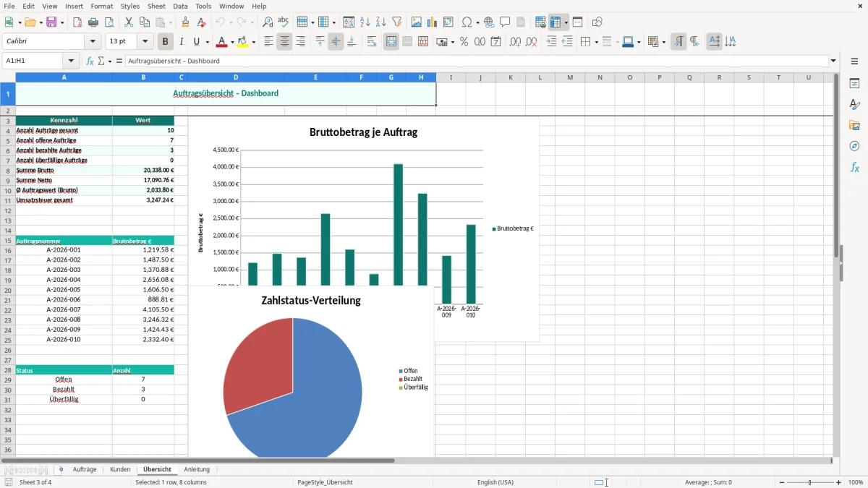Open the font size dropdown
The width and height of the screenshot is (868, 488).
(145, 42)
